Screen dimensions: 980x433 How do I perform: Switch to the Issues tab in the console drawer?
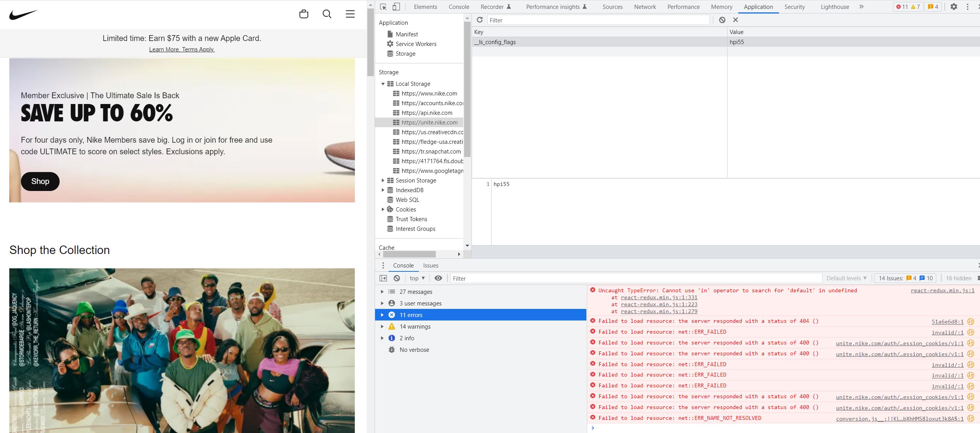tap(430, 266)
